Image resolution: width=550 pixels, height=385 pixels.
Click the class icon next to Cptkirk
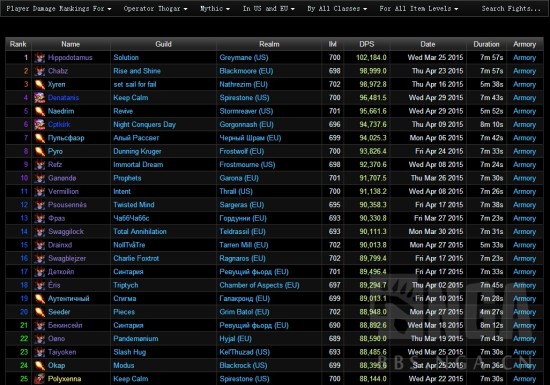(x=40, y=124)
